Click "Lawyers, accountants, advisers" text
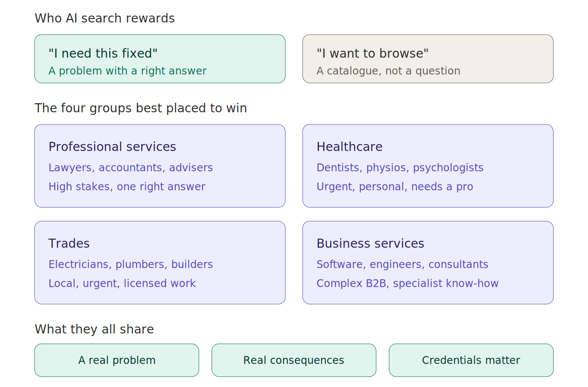Image resolution: width=588 pixels, height=387 pixels. pos(131,168)
